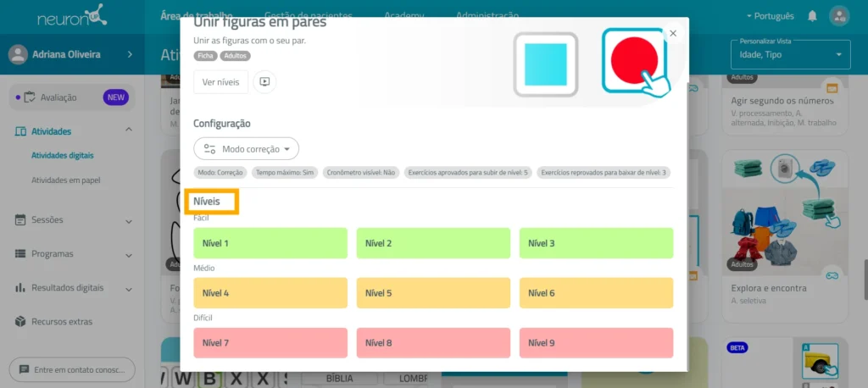The image size is (868, 388).
Task: Select Nível 2
Action: coord(433,243)
